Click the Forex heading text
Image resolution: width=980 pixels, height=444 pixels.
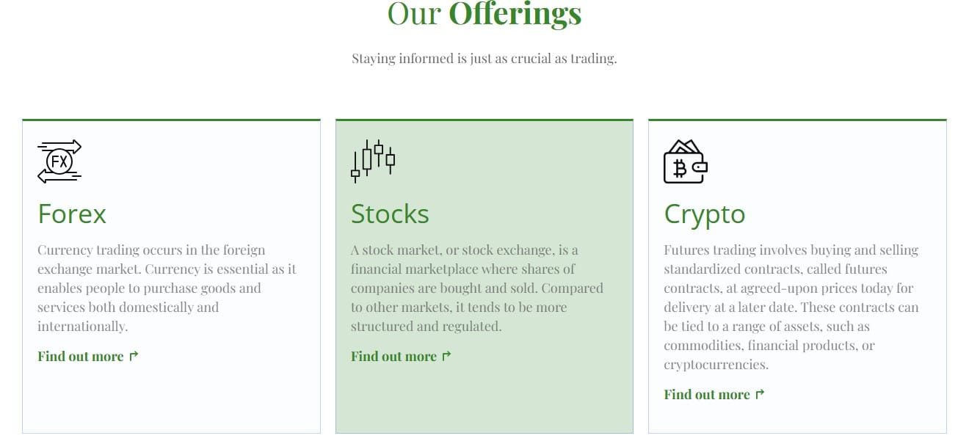coord(71,214)
